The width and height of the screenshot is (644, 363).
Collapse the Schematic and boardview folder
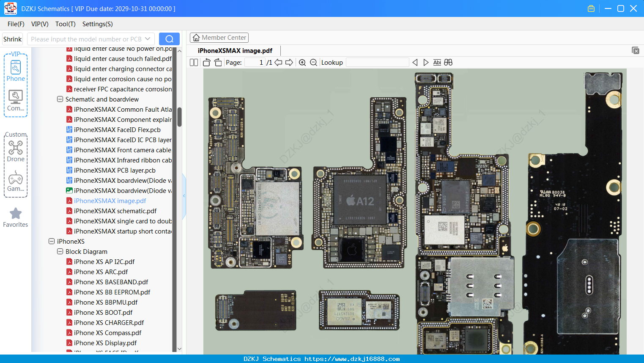pyautogui.click(x=60, y=99)
